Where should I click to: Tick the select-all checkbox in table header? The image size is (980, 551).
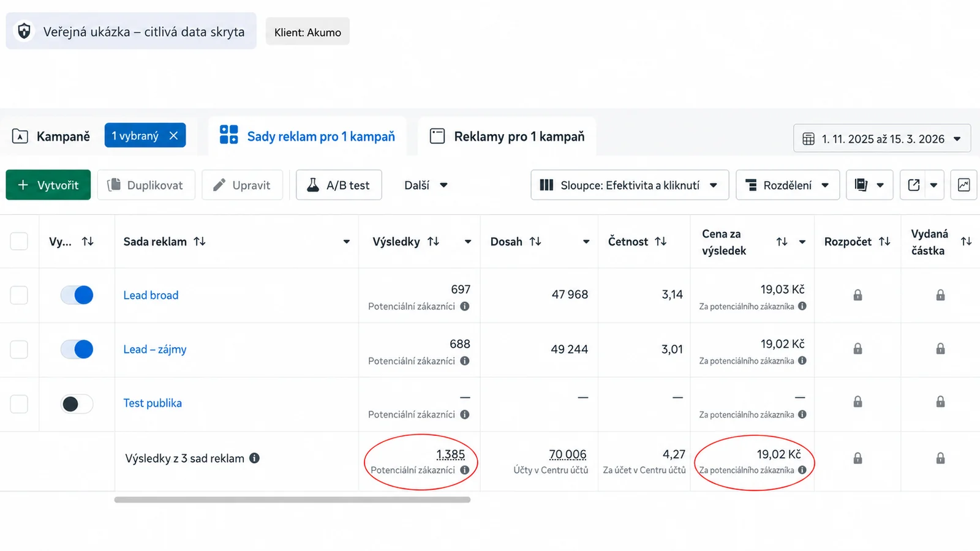click(x=19, y=241)
